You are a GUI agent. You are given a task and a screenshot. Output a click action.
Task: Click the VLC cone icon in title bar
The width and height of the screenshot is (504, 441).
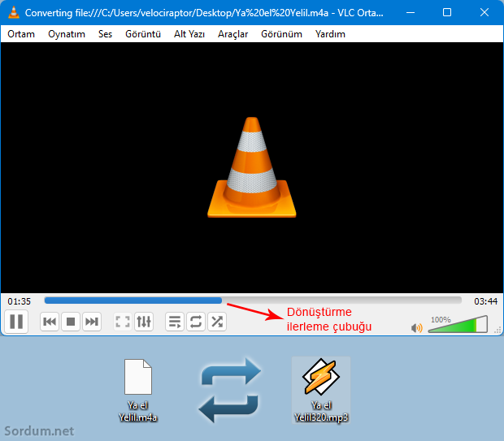(x=14, y=12)
